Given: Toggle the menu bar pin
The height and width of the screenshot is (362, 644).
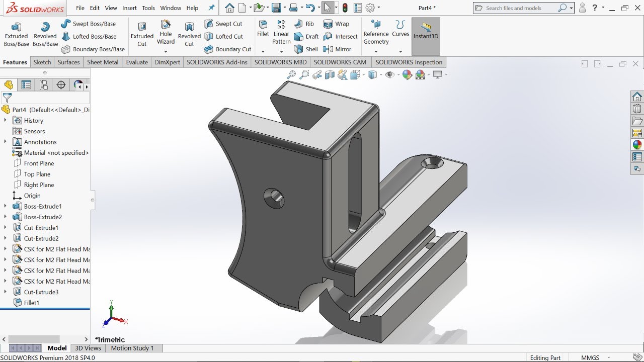Looking at the screenshot, I should (x=211, y=8).
